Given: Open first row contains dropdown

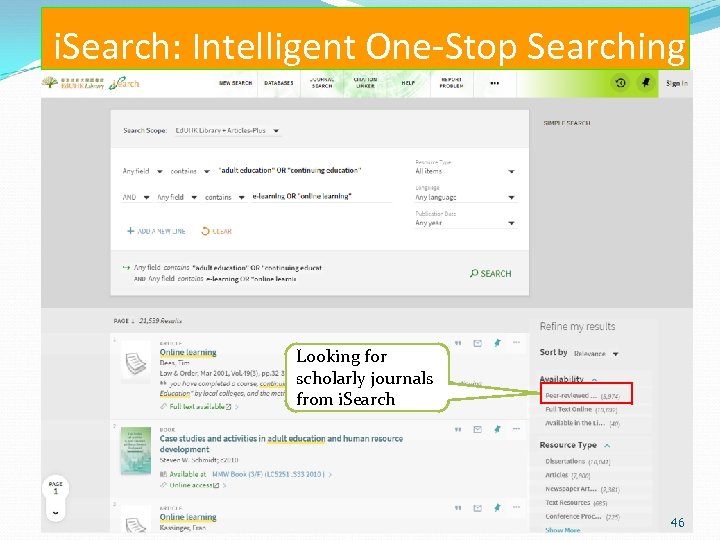Looking at the screenshot, I should coord(190,171).
